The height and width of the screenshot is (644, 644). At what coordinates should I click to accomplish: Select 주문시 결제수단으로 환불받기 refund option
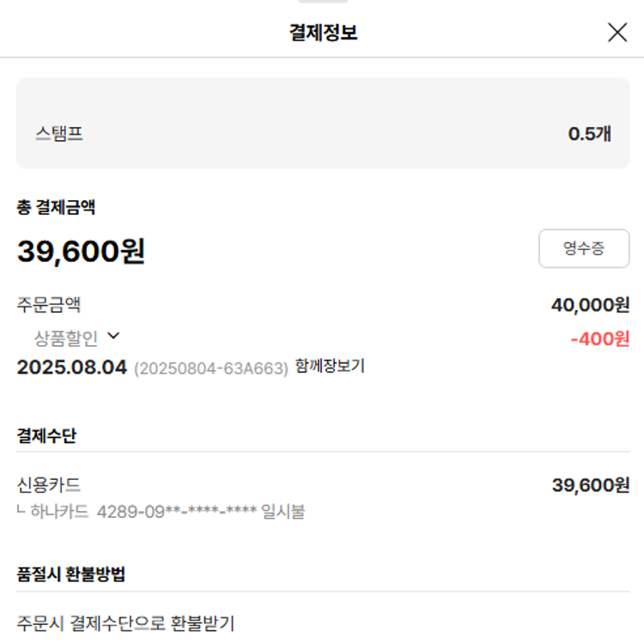125,623
